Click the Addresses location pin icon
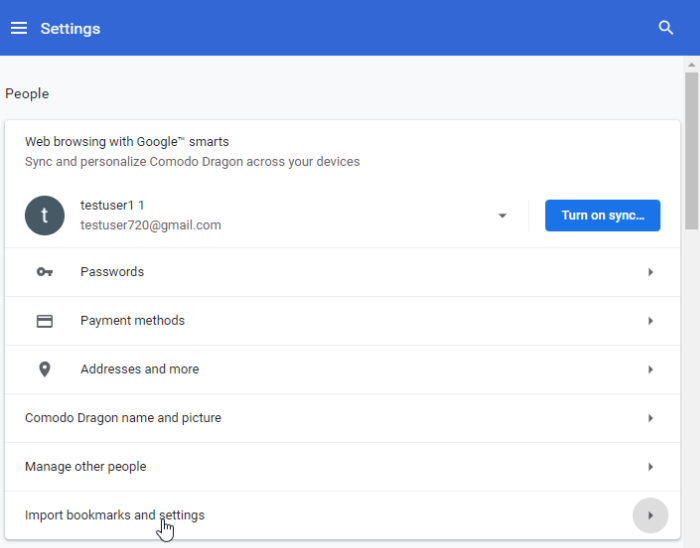The height and width of the screenshot is (548, 700). point(45,369)
